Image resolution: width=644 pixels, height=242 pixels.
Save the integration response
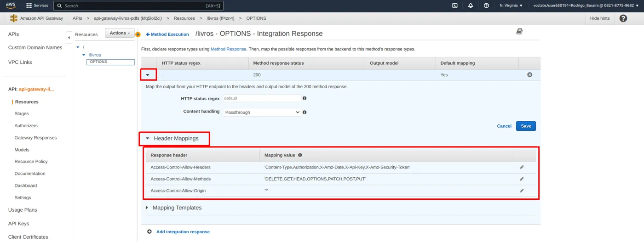tap(526, 126)
